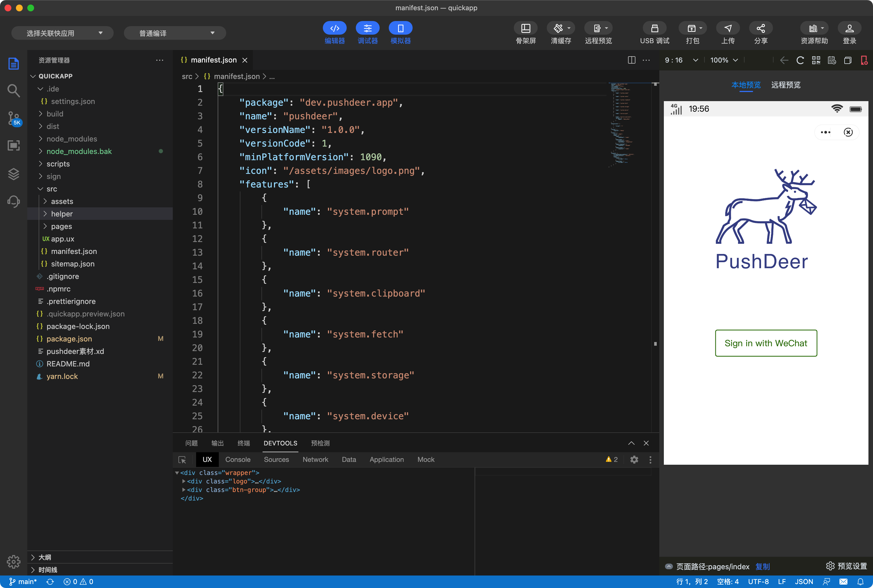Click Sign in with WeChat button
This screenshot has height=588, width=873.
pos(765,343)
